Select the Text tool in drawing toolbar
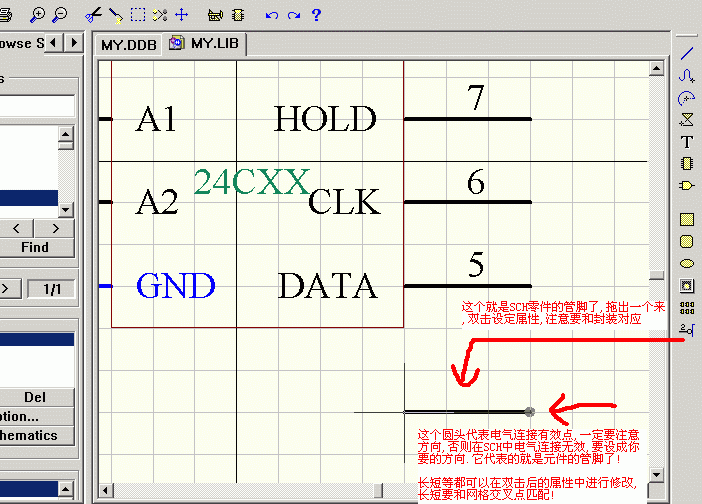 (x=687, y=142)
